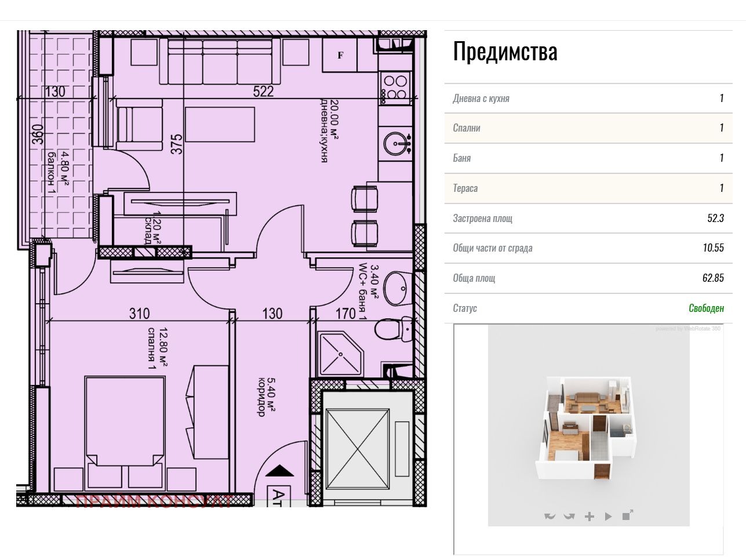
Task: Select the 'Тераса' row in table
Action: click(x=588, y=188)
